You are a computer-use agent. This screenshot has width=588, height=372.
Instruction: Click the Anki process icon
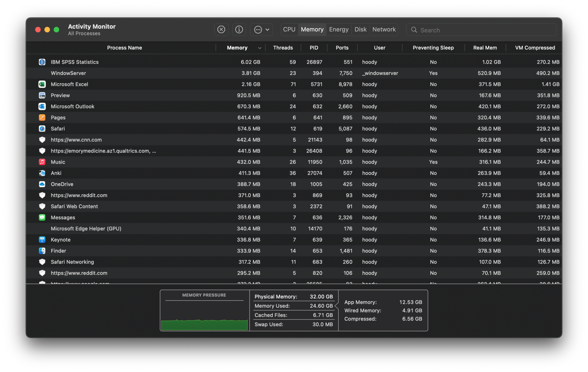coord(42,173)
